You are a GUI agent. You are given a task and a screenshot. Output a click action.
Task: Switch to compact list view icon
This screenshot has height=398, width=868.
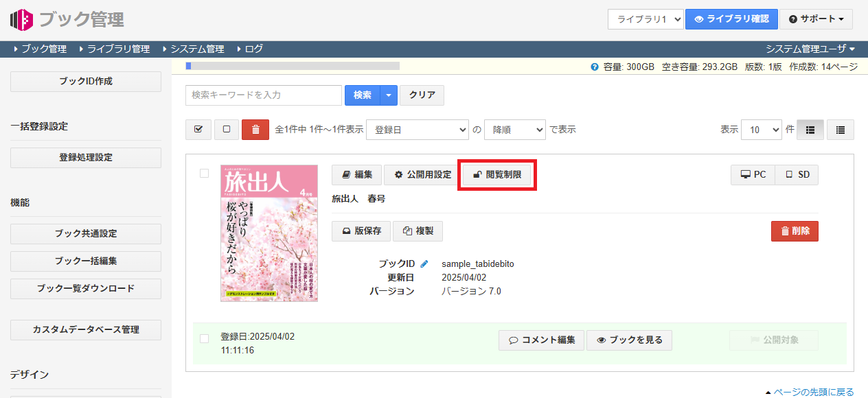click(840, 130)
